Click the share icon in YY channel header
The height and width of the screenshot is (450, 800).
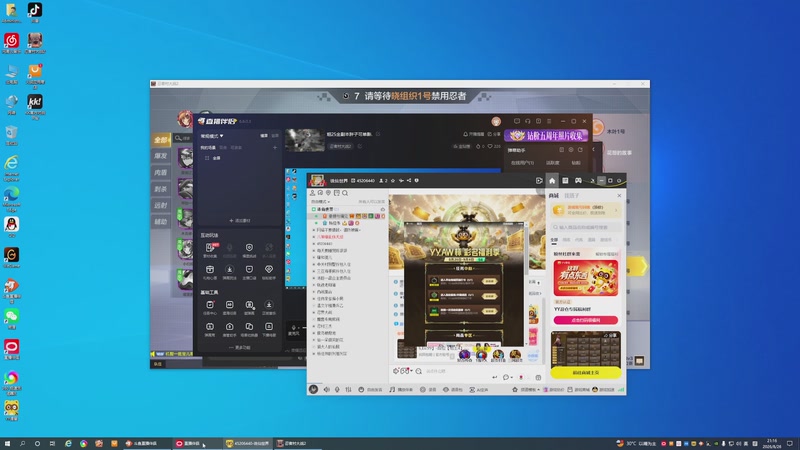point(409,181)
